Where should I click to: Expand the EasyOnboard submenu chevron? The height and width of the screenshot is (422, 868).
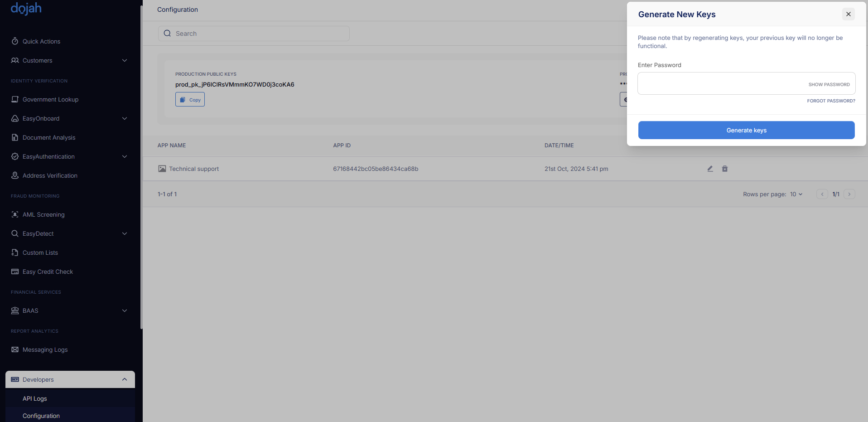pyautogui.click(x=125, y=118)
